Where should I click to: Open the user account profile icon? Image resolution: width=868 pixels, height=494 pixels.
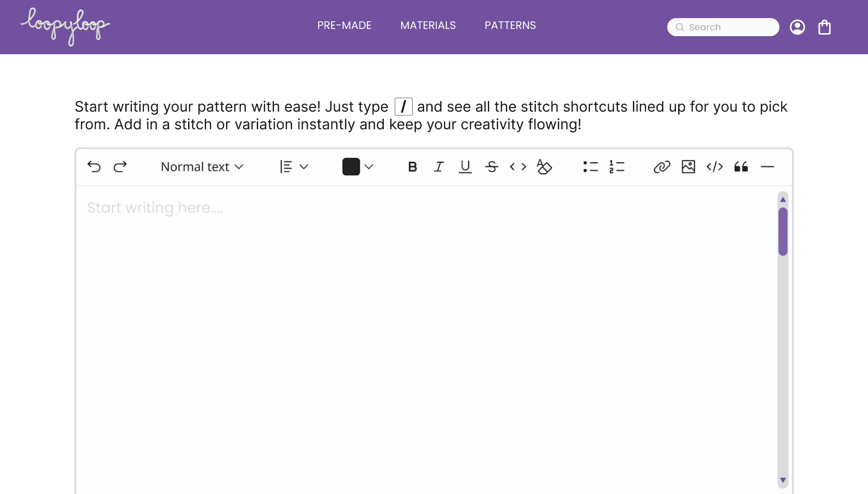pos(797,27)
